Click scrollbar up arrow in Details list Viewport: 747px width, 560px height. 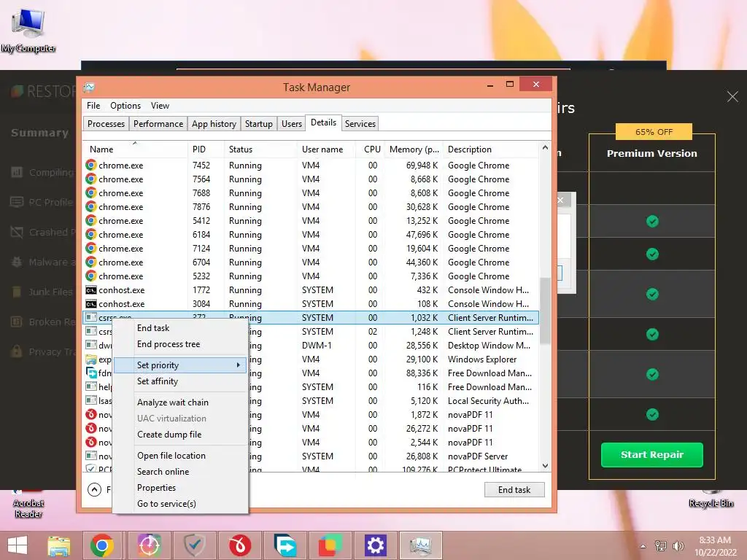[x=545, y=148]
